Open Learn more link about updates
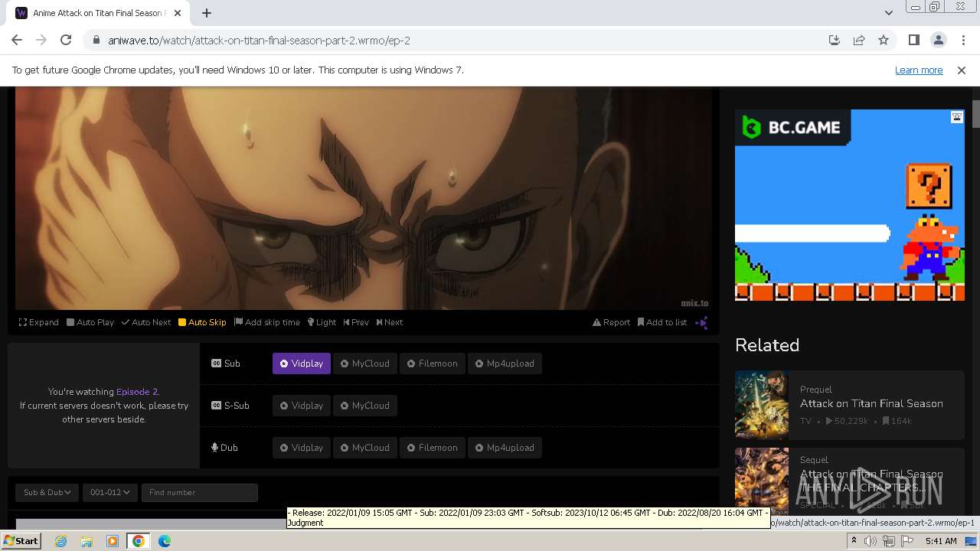Viewport: 980px width, 551px height. [919, 70]
